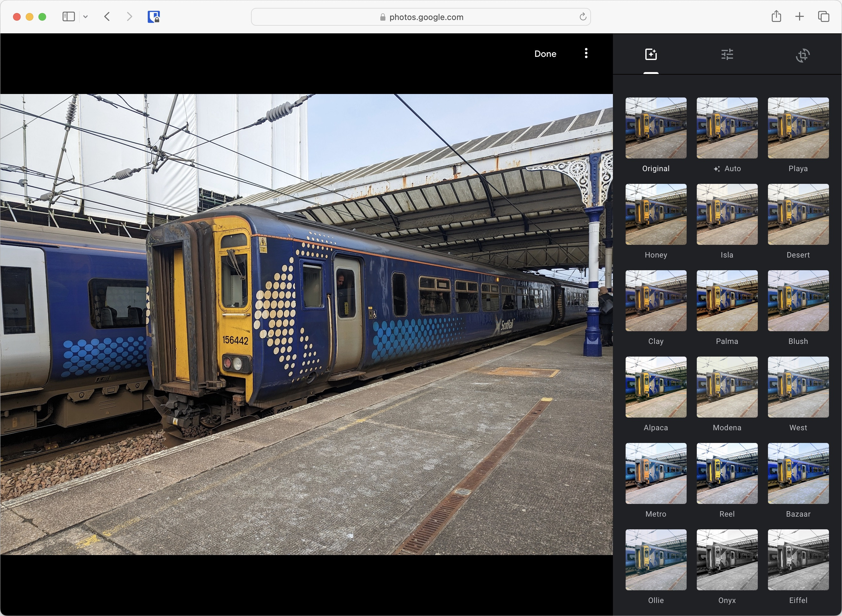Open the three-dot more options menu
The height and width of the screenshot is (616, 842).
586,53
